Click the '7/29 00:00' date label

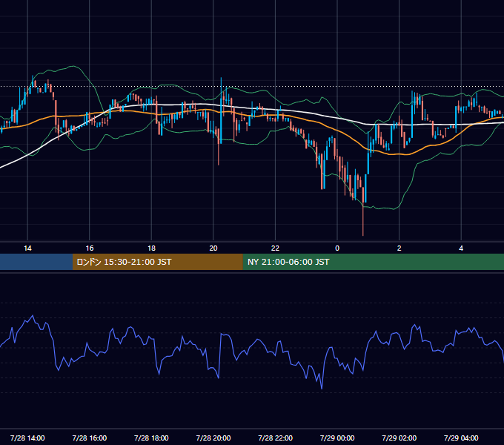point(337,438)
